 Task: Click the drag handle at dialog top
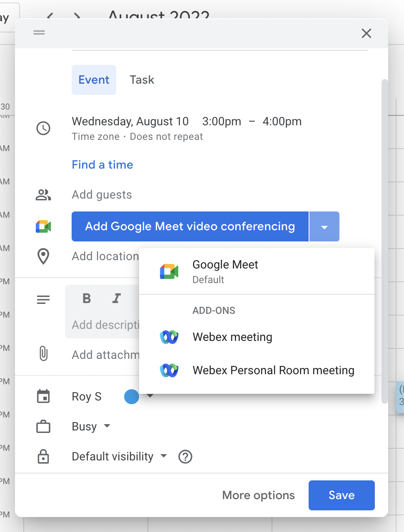click(39, 32)
